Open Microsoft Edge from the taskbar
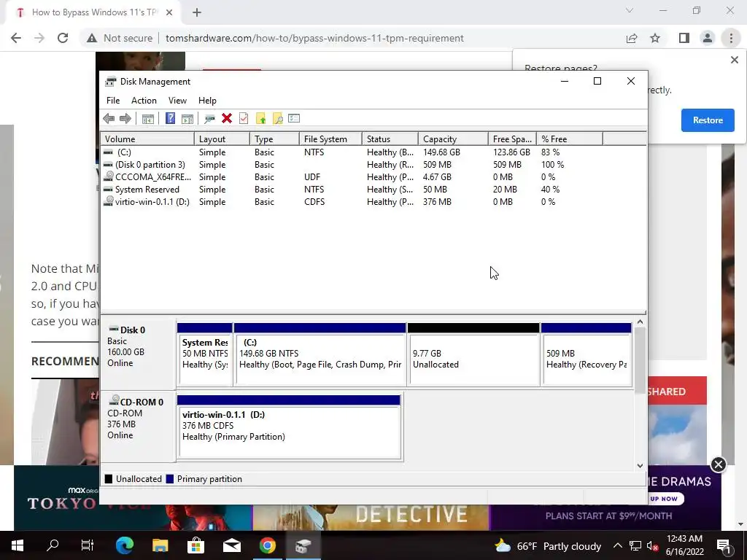Image resolution: width=747 pixels, height=560 pixels. tap(124, 545)
